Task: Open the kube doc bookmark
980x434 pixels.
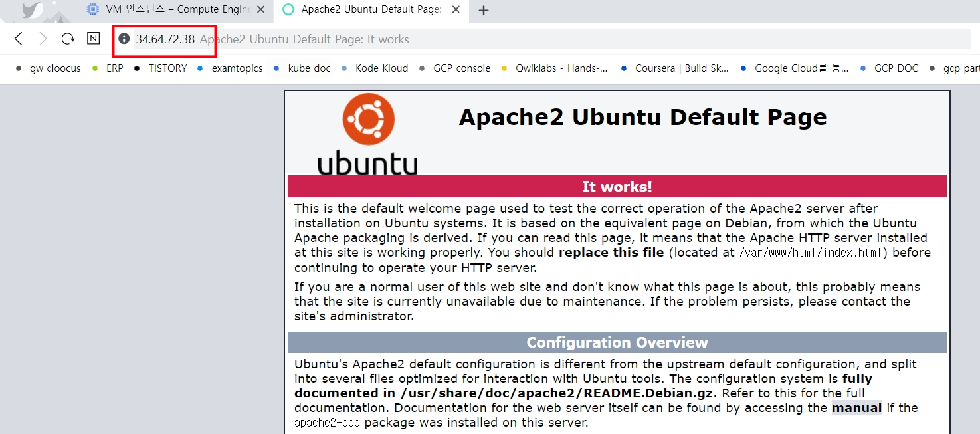Action: point(302,68)
